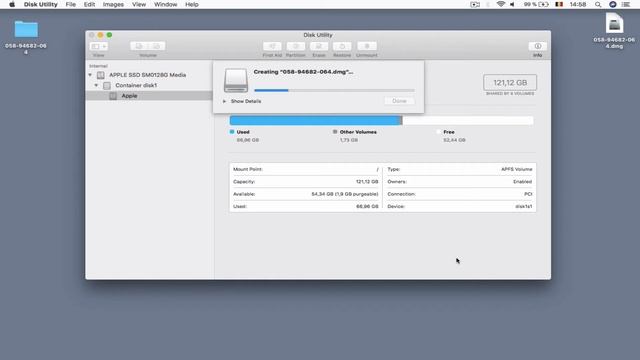The image size is (640, 360).
Task: Click the gray Other Volumes legend swatch
Action: 335,132
